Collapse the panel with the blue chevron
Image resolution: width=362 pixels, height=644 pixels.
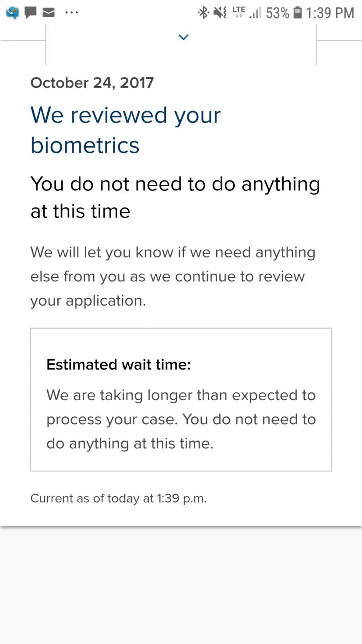tap(183, 37)
